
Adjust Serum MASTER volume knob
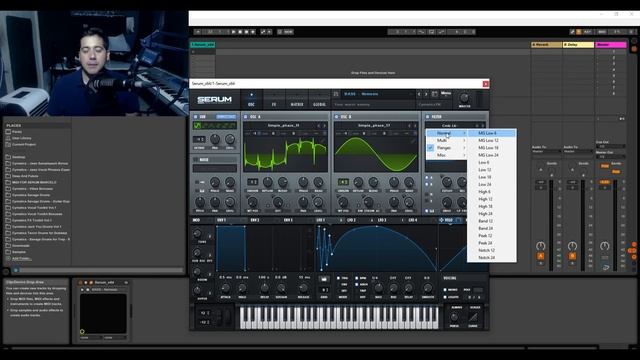coord(464,98)
